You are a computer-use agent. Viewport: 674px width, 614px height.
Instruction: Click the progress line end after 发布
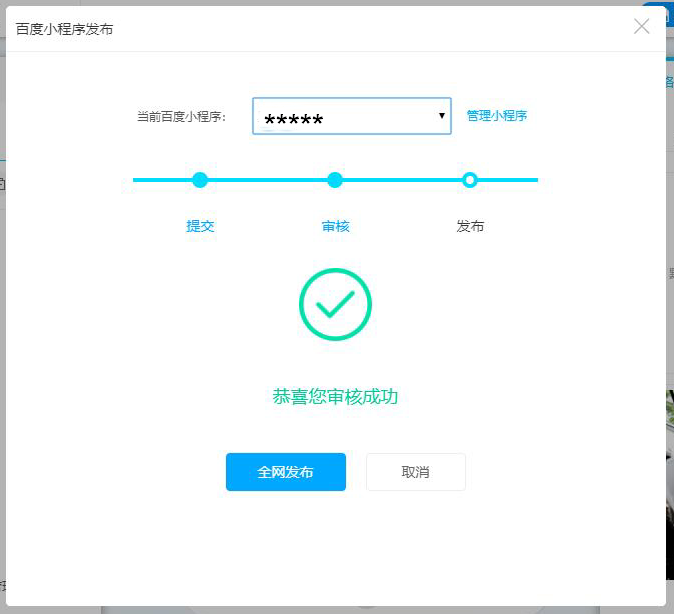tap(510, 180)
